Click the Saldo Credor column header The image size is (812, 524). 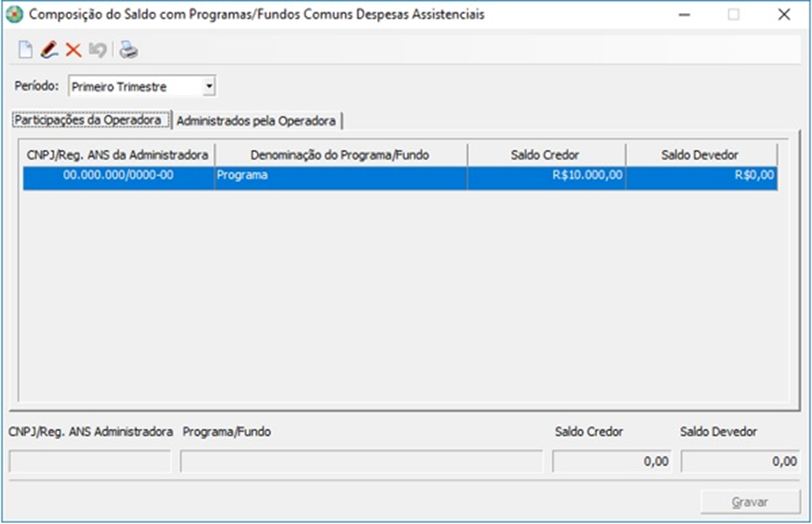[546, 155]
